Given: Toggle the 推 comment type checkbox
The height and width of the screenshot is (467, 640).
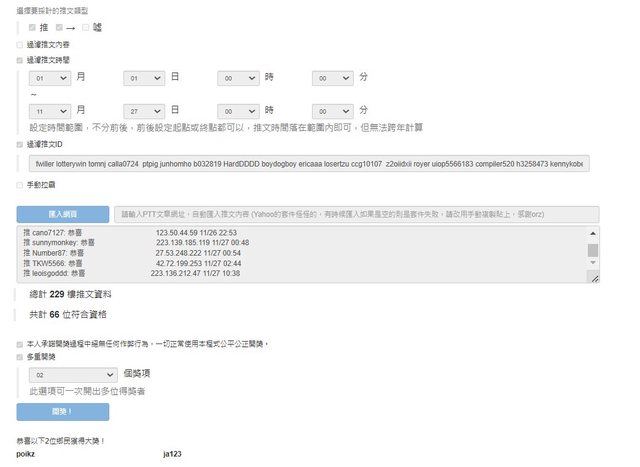Looking at the screenshot, I should tap(33, 27).
